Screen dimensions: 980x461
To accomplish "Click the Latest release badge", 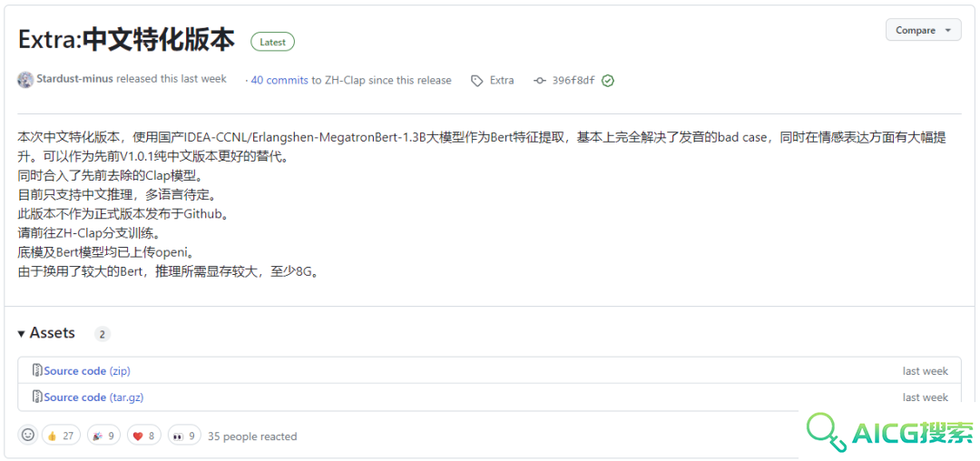I will pyautogui.click(x=272, y=42).
